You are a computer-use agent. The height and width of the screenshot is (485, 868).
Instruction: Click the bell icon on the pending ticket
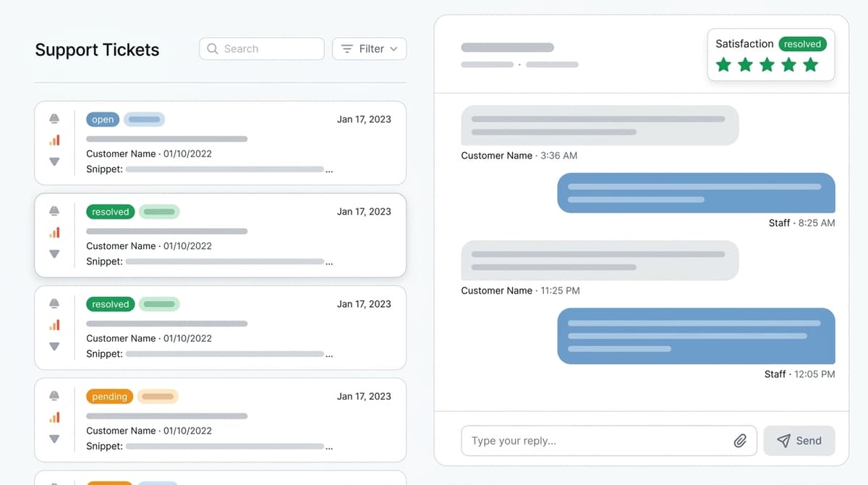(54, 396)
